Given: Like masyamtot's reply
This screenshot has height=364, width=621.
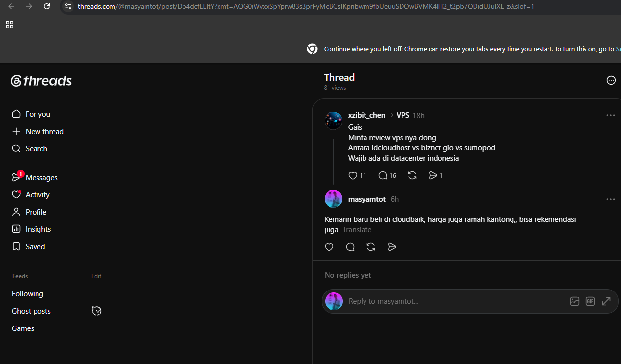Looking at the screenshot, I should 329,247.
